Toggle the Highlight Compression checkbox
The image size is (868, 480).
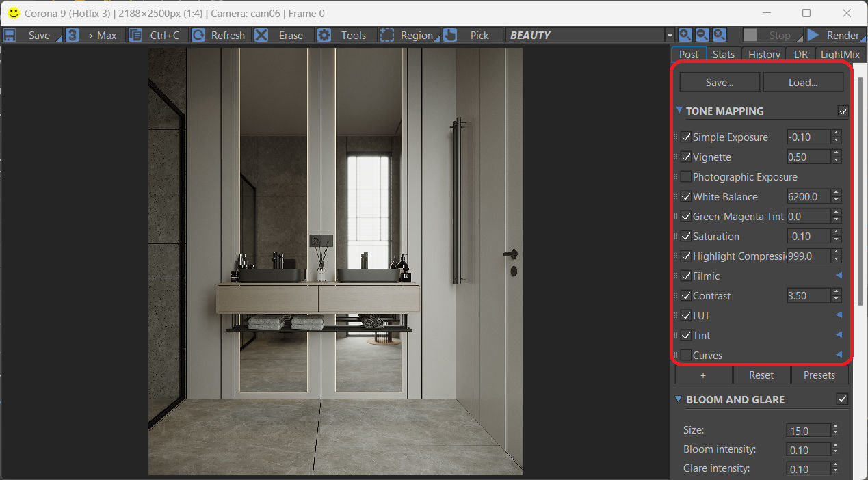[x=686, y=256]
